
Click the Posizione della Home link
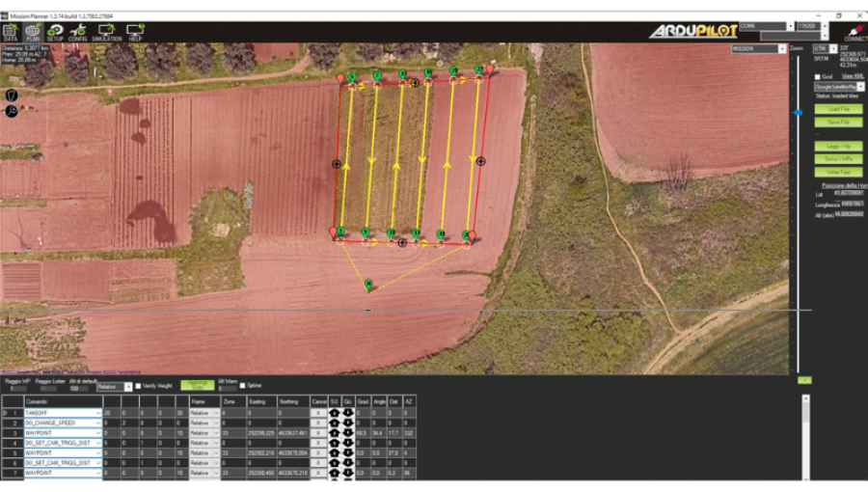pyautogui.click(x=844, y=185)
